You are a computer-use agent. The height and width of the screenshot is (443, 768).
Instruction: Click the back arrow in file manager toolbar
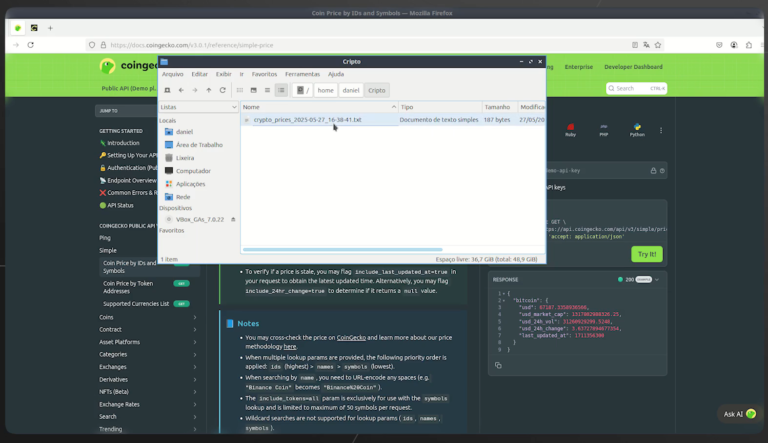180,90
